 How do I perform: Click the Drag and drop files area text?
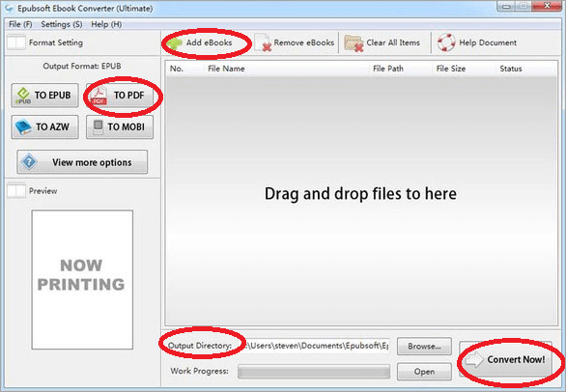tap(360, 194)
